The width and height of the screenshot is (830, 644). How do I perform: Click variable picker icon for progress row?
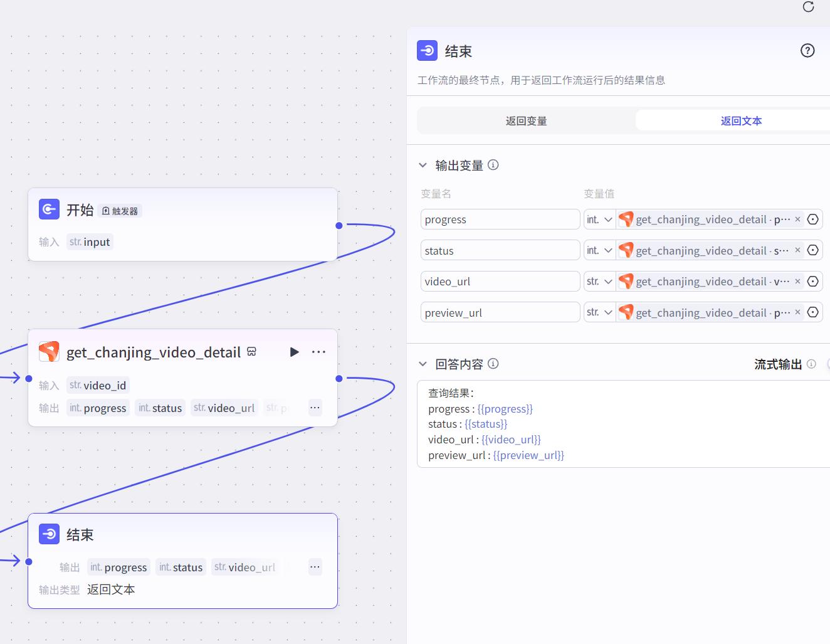tap(813, 219)
